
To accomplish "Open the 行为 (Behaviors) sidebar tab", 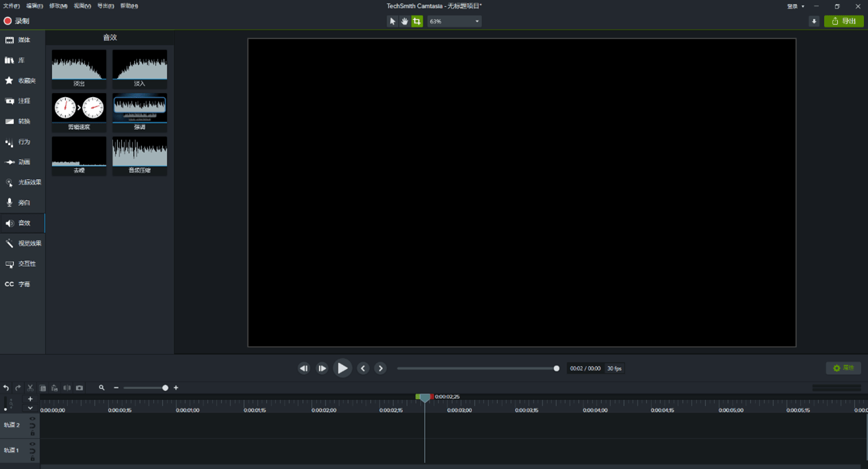I will 23,142.
